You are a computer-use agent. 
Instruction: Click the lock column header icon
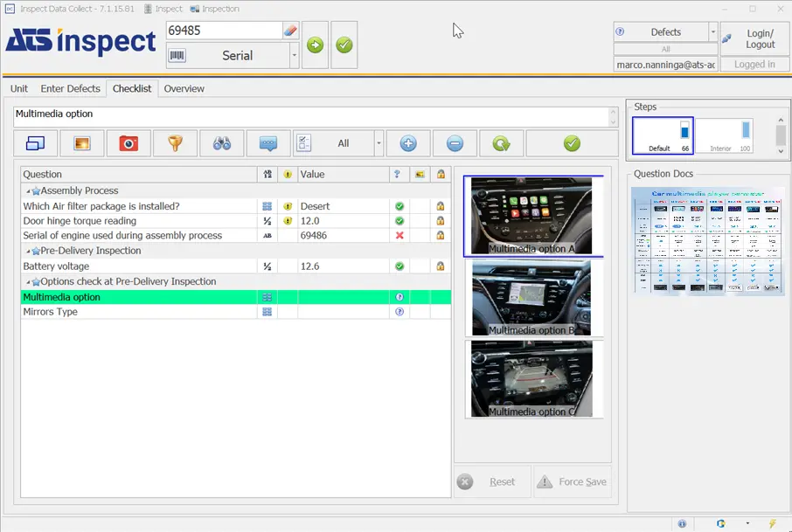(x=441, y=174)
